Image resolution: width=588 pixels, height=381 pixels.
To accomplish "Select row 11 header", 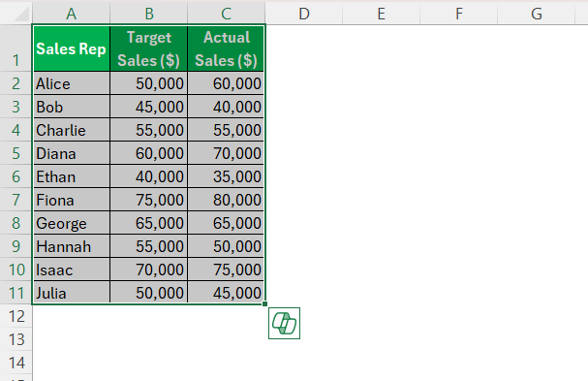I will 15,293.
